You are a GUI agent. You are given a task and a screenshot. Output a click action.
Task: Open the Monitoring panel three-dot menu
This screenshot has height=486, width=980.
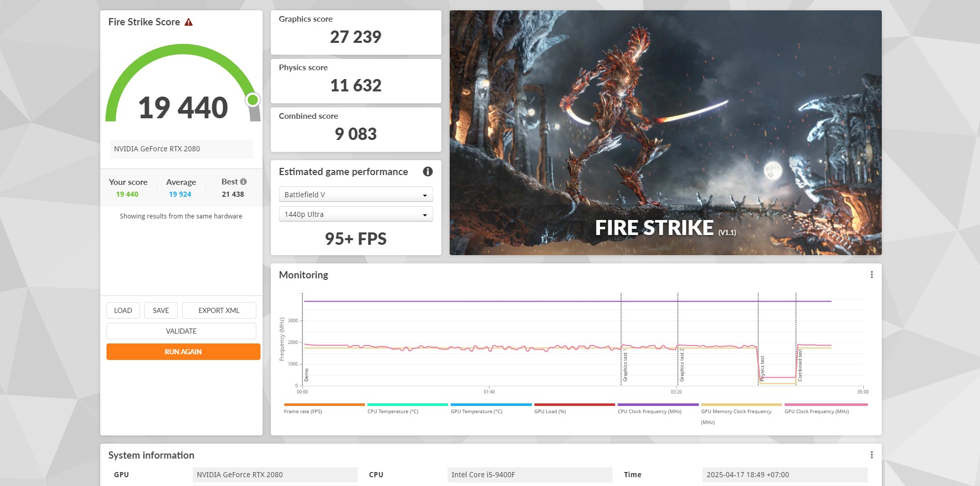pos(871,275)
